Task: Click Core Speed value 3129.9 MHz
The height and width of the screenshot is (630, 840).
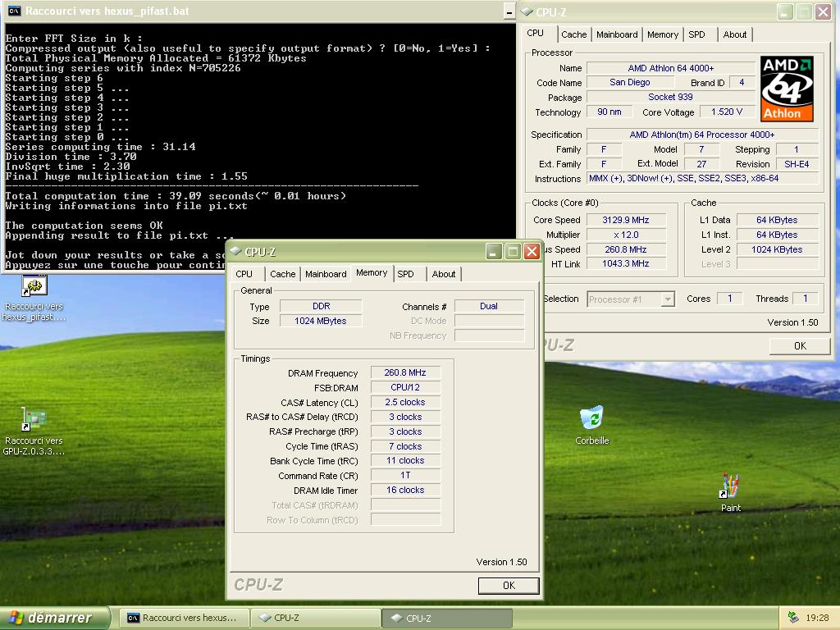Action: [x=626, y=220]
